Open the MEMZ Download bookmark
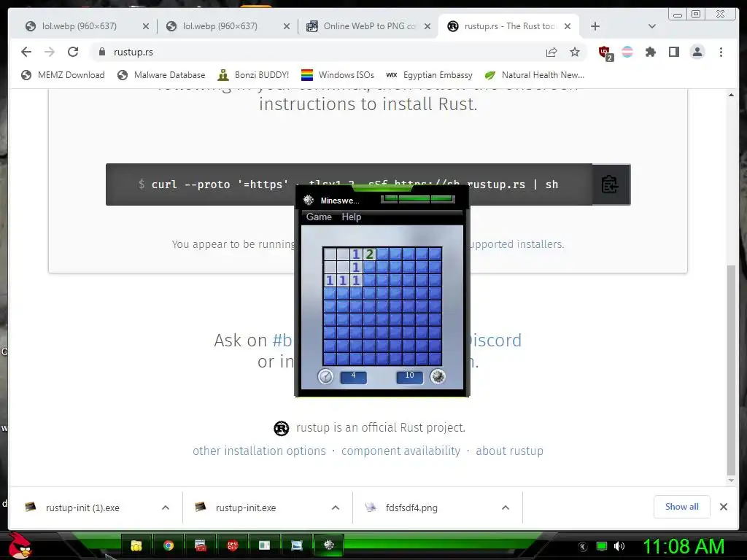Screen dimensions: 747x560 point(63,75)
